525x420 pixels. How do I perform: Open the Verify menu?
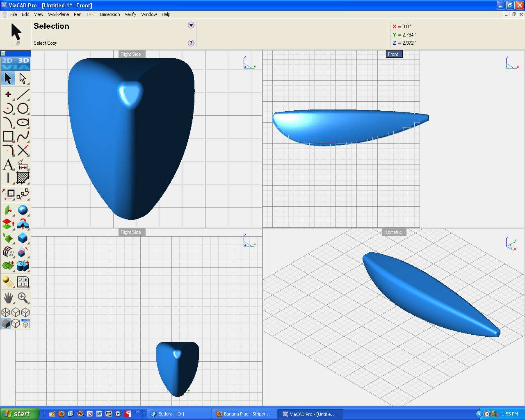point(130,14)
